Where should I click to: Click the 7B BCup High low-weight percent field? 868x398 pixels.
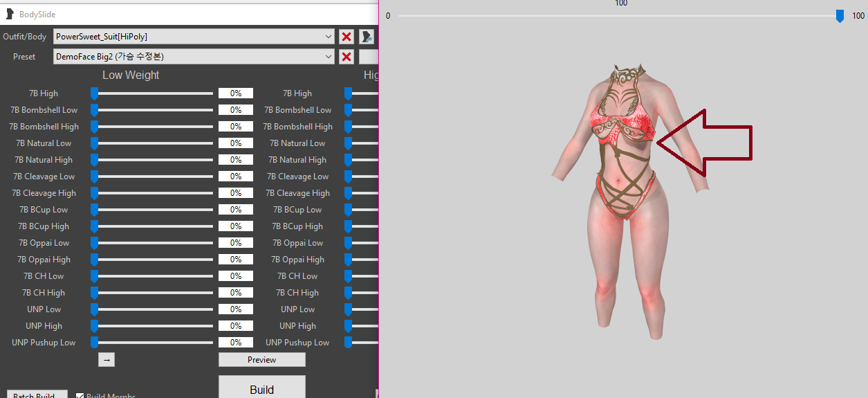pos(236,226)
